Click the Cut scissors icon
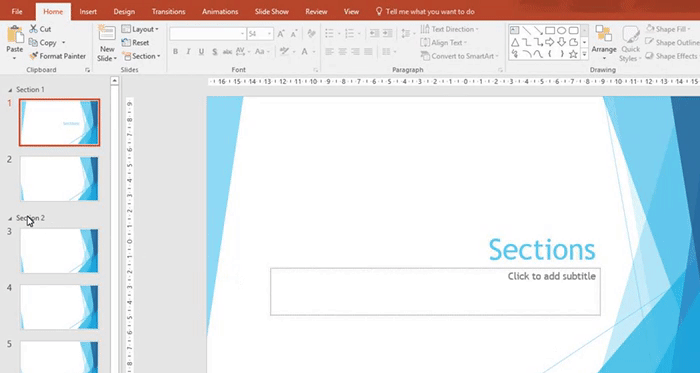The width and height of the screenshot is (700, 373). [33, 29]
